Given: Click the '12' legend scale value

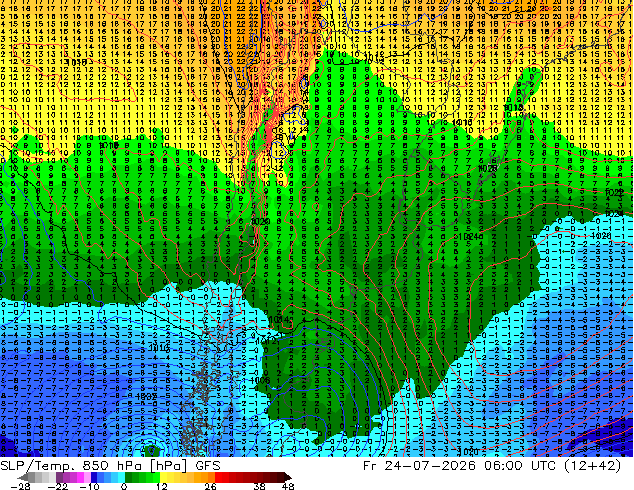Looking at the screenshot, I should [x=162, y=486].
